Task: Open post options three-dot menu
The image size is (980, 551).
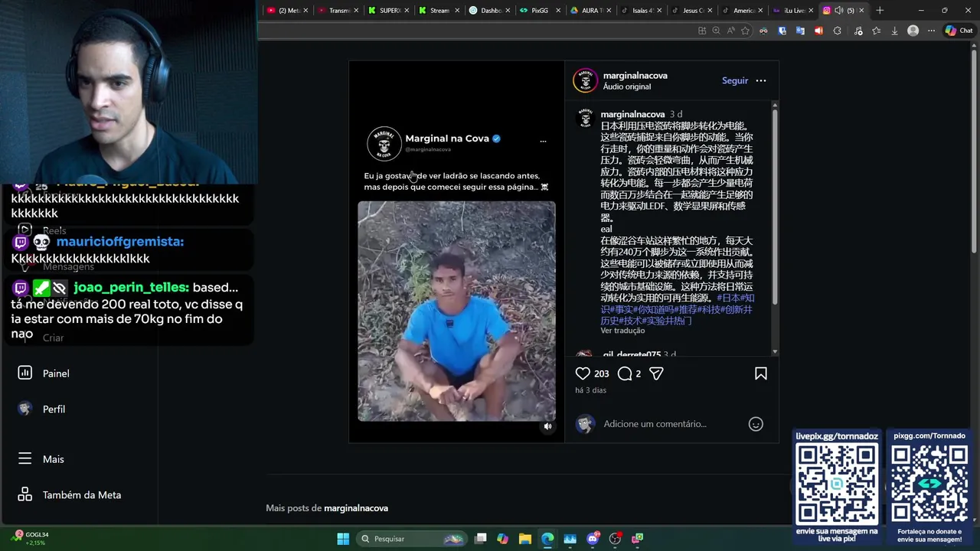Action: click(761, 80)
